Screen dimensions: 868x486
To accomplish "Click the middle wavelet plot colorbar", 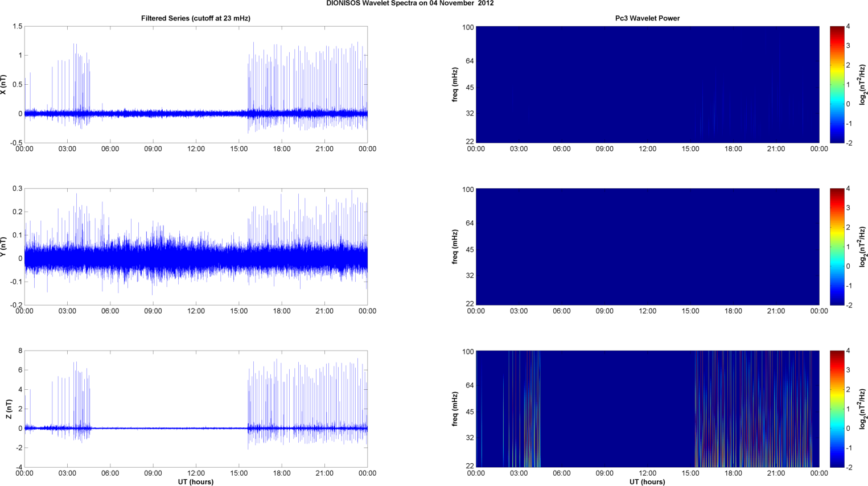I will pyautogui.click(x=837, y=246).
